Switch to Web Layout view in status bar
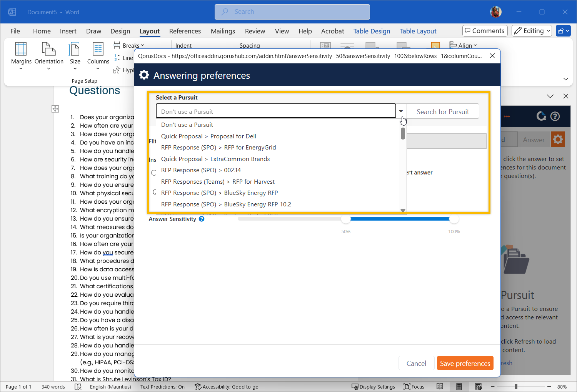The width and height of the screenshot is (577, 392). (478, 387)
